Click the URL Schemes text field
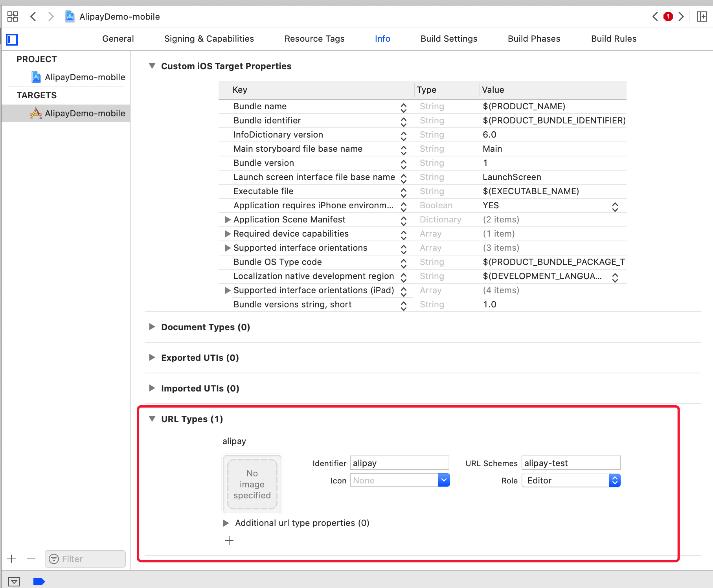 tap(571, 463)
